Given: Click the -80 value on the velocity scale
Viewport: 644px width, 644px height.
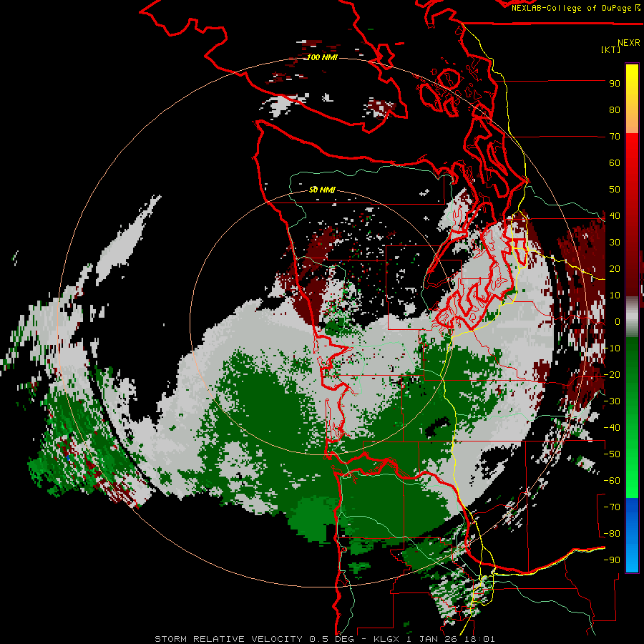Looking at the screenshot, I should pos(612,534).
